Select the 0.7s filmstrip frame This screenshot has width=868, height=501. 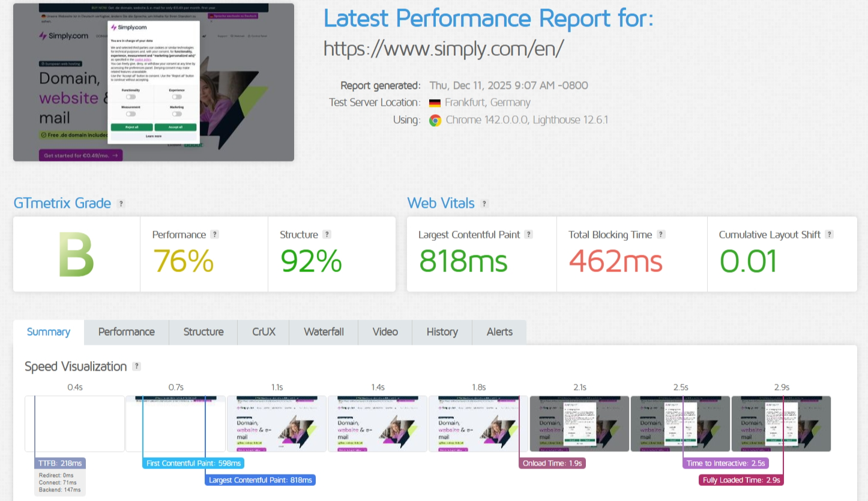(x=175, y=424)
